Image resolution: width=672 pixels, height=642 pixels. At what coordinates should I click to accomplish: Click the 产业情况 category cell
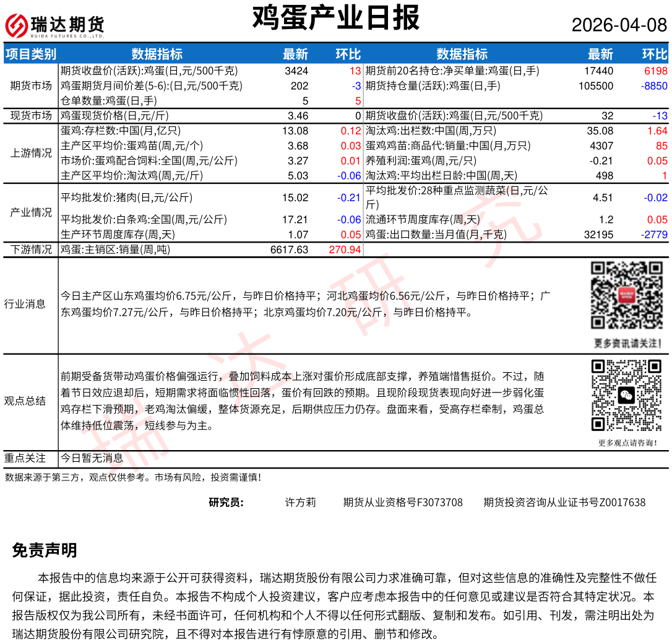(31, 212)
